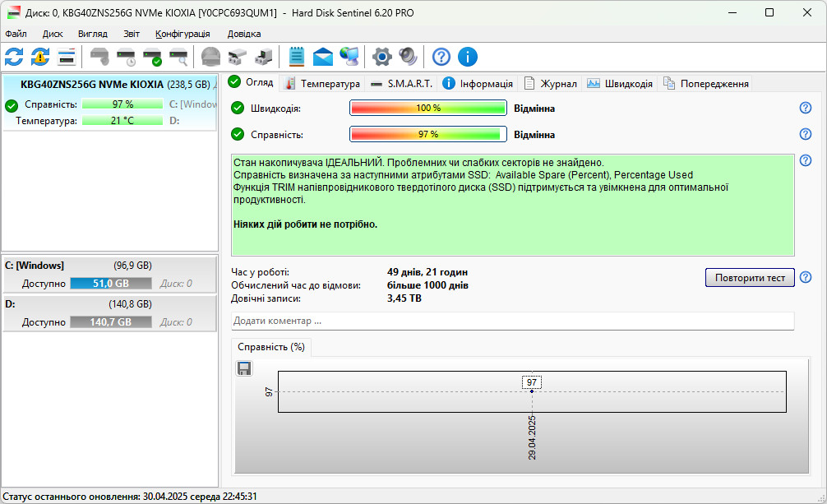Open the notepad report toolbar icon

click(x=297, y=57)
